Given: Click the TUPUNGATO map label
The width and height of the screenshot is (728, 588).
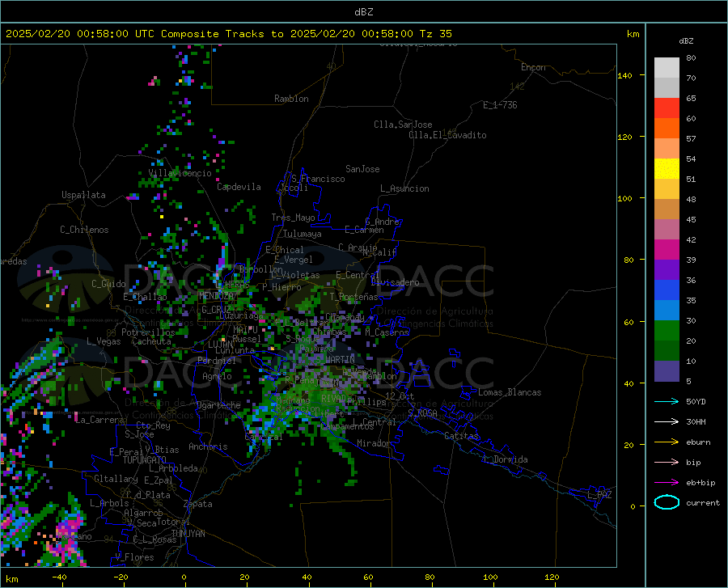Looking at the screenshot, I should (145, 460).
